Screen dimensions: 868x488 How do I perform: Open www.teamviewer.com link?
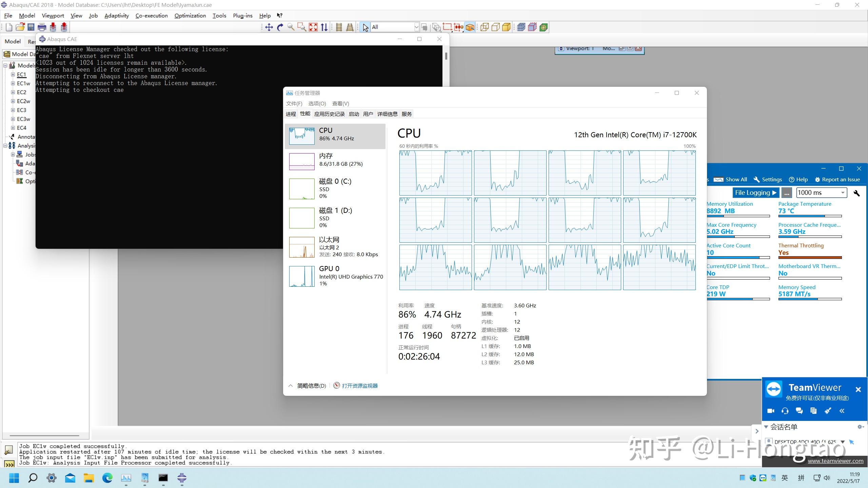(835, 461)
